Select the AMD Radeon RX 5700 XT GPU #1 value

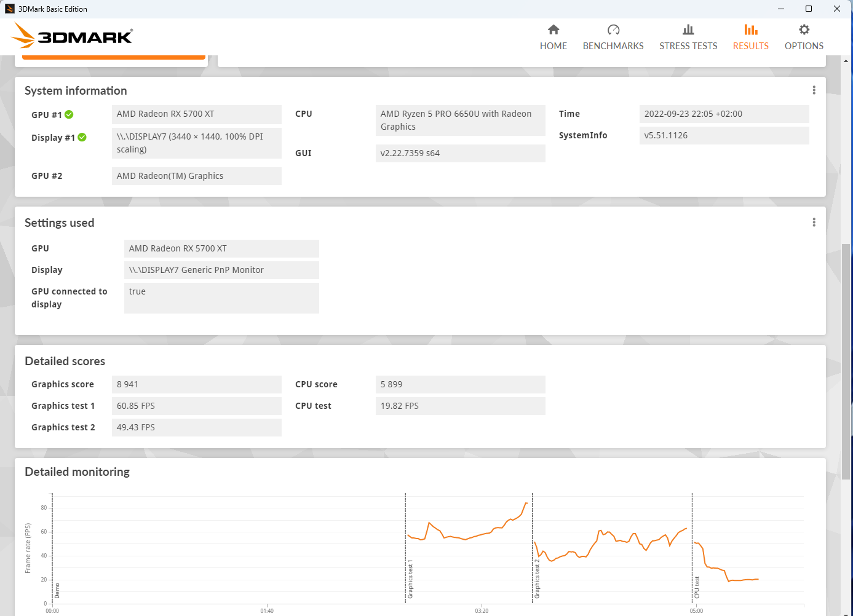tap(197, 114)
